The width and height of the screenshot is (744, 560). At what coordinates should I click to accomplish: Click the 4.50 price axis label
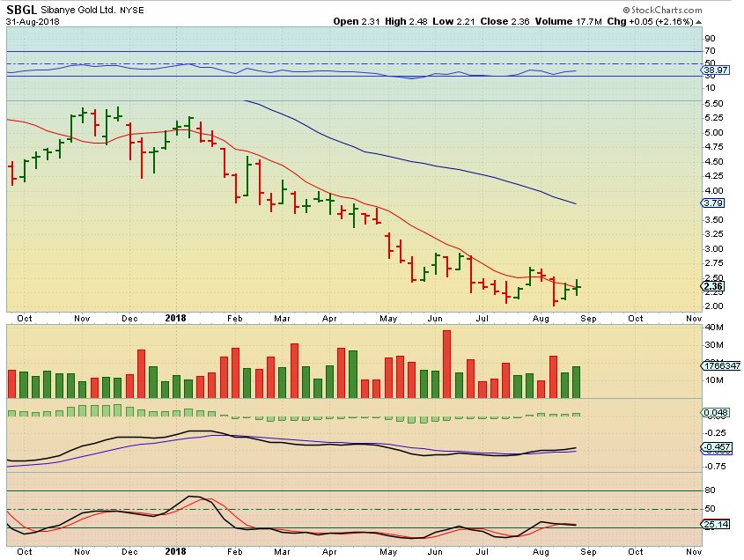tap(714, 161)
